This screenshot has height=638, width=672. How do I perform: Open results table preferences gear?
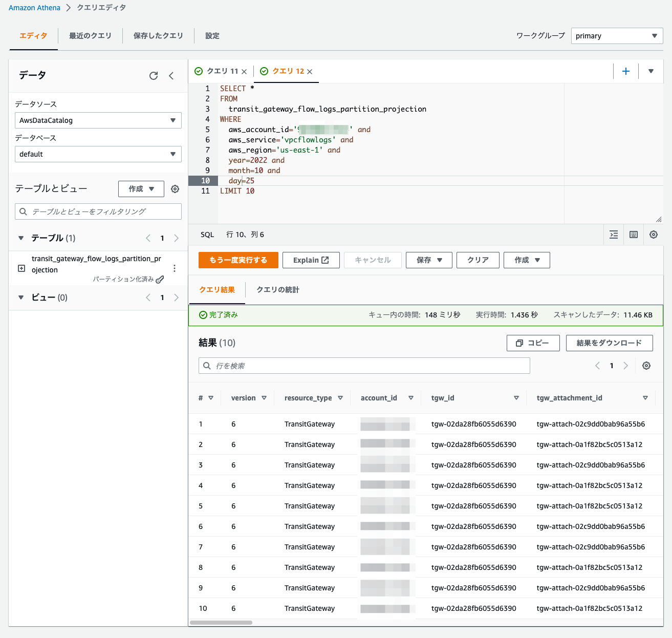pos(646,366)
